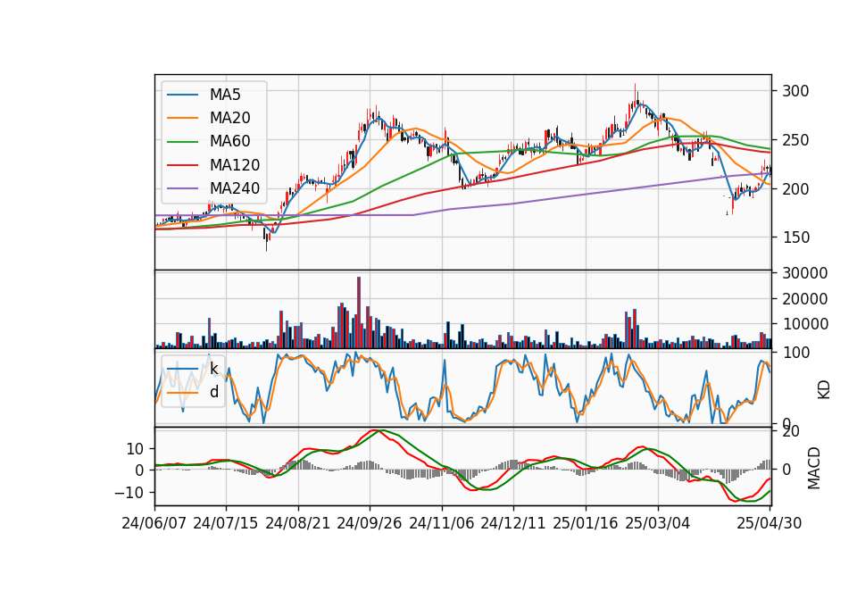Viewport: 857px width, 616px height.
Task: Click the 24/07/15 date axis label
Action: pos(226,524)
